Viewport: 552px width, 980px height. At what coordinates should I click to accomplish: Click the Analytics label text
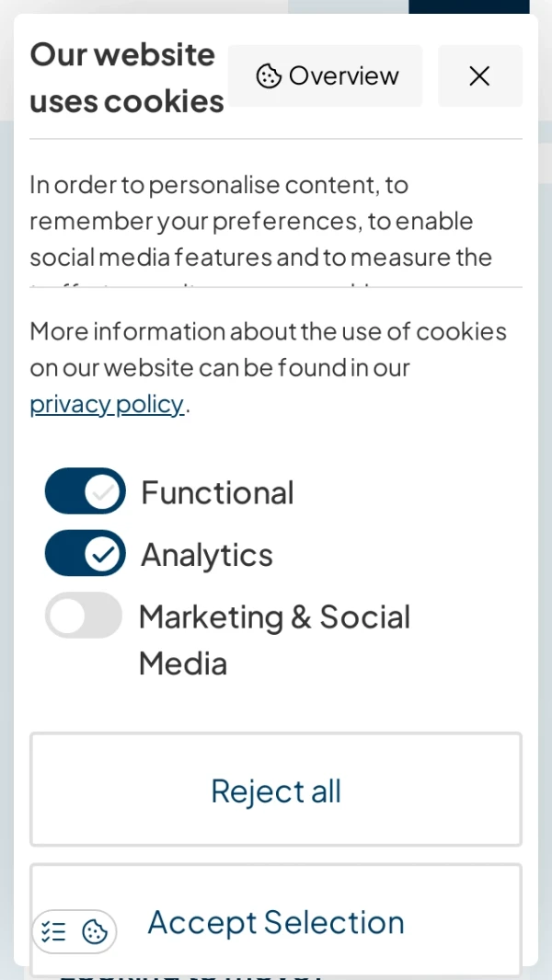point(207,555)
